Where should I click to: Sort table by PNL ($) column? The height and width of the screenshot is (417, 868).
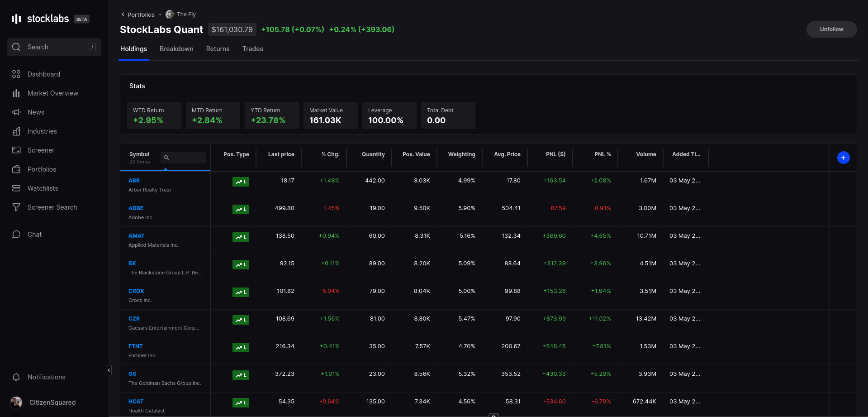(555, 154)
